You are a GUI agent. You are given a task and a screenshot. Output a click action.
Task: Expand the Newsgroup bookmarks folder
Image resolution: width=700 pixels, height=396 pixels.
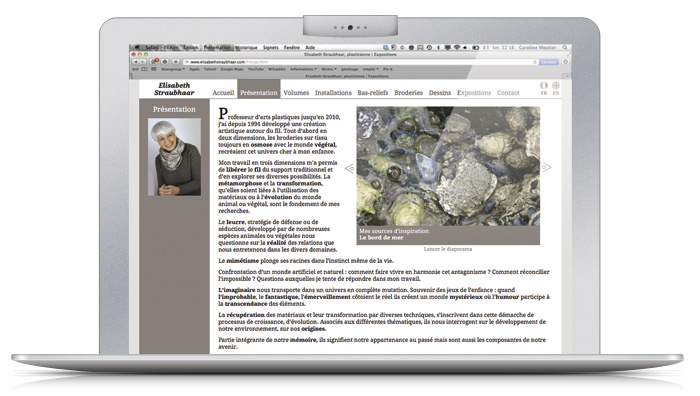point(173,69)
